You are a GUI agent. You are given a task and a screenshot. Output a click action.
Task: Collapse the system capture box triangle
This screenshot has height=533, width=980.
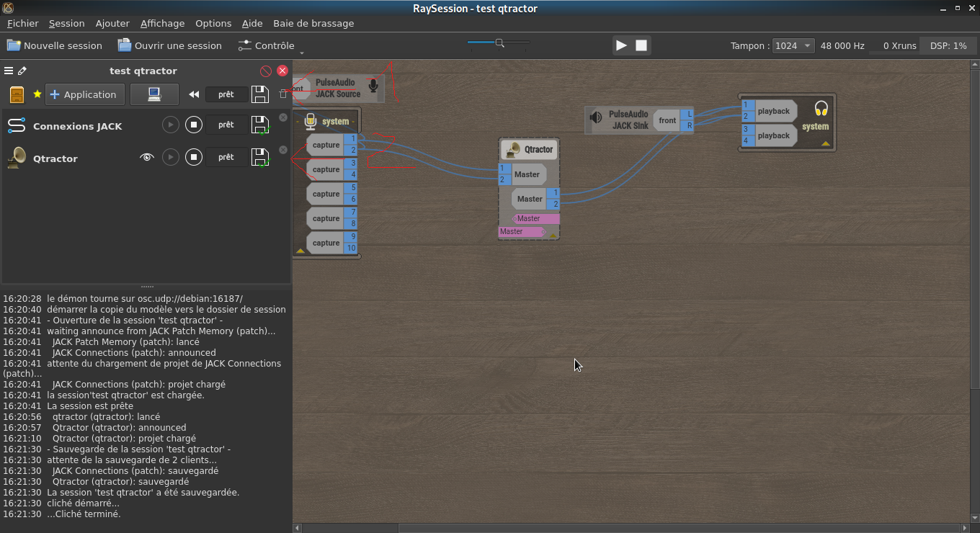click(300, 251)
